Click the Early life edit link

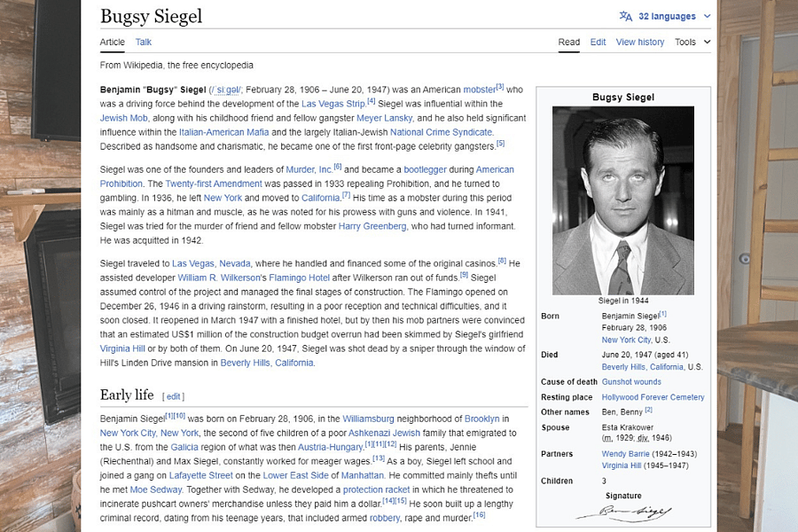[x=173, y=396]
